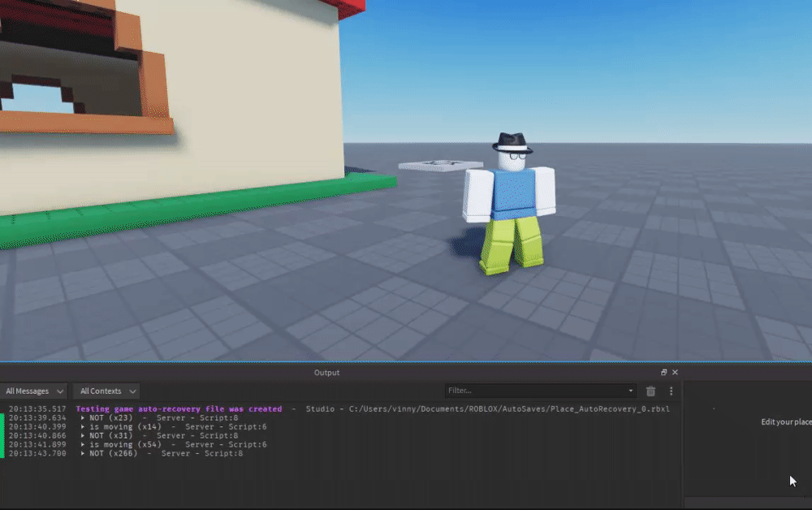This screenshot has height=510, width=812.
Task: Click 'Server - Script:8' on the x23 row
Action: click(197, 418)
